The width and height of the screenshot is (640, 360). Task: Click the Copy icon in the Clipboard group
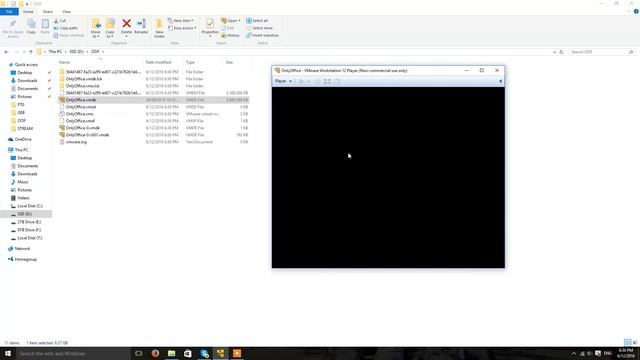[x=31, y=27]
